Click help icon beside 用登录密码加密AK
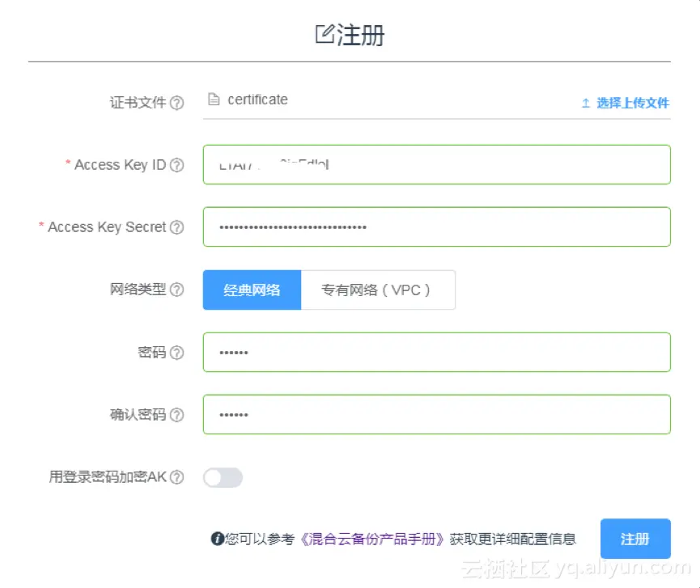This screenshot has width=700, height=588. point(176,477)
